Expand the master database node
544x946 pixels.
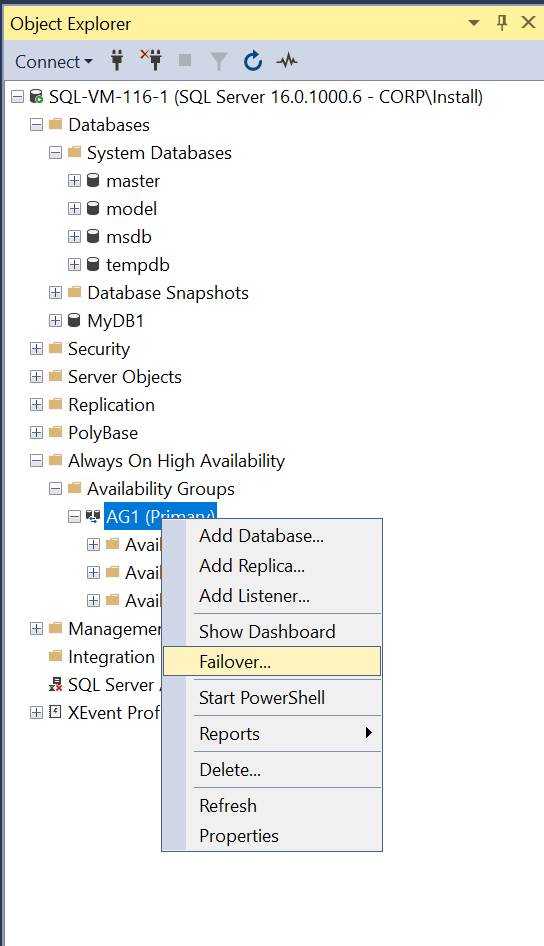tap(74, 180)
